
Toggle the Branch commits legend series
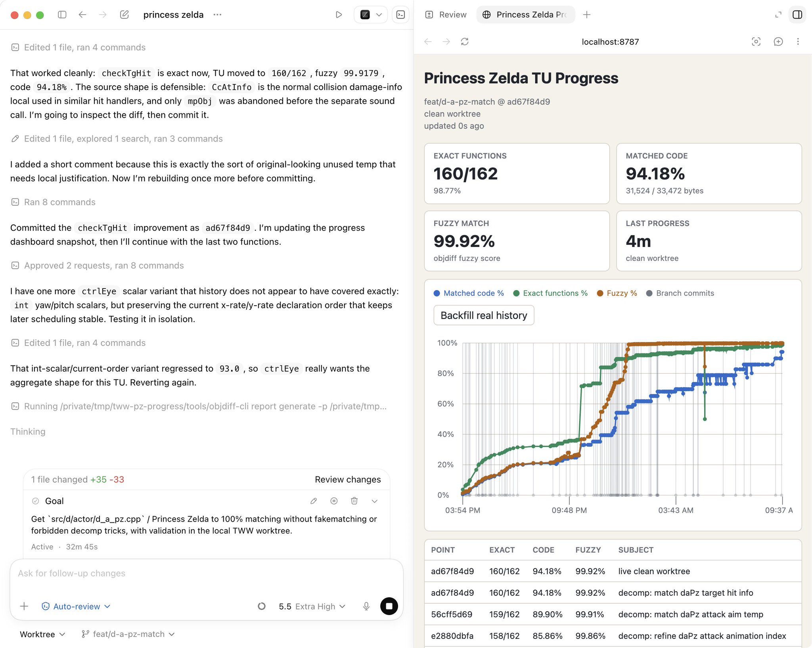tap(680, 293)
